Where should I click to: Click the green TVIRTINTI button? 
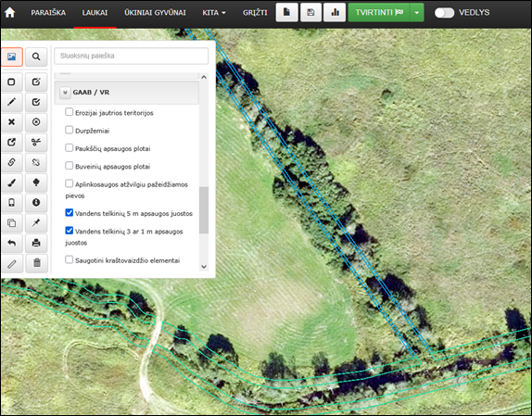coord(379,13)
